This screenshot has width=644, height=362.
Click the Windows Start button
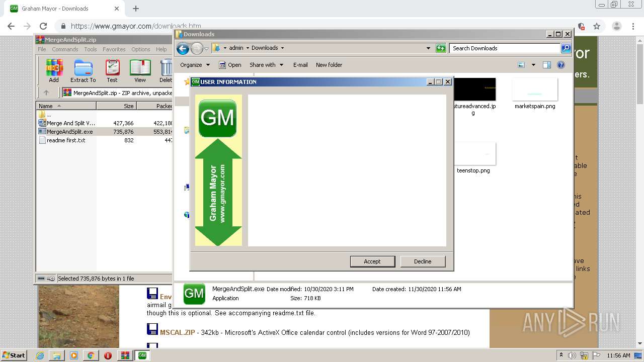[14, 355]
